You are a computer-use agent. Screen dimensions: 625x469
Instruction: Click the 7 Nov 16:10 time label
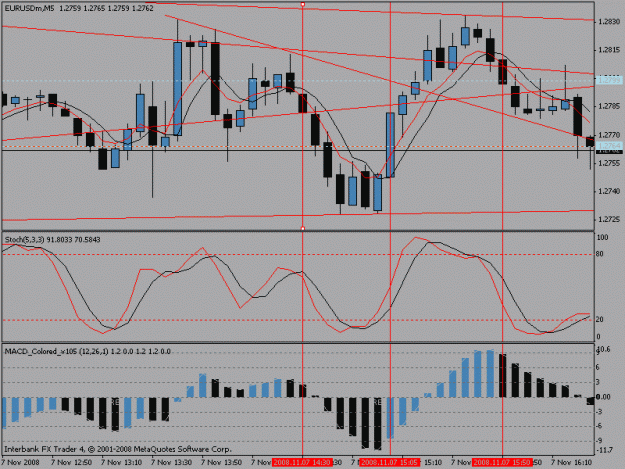tap(572, 463)
